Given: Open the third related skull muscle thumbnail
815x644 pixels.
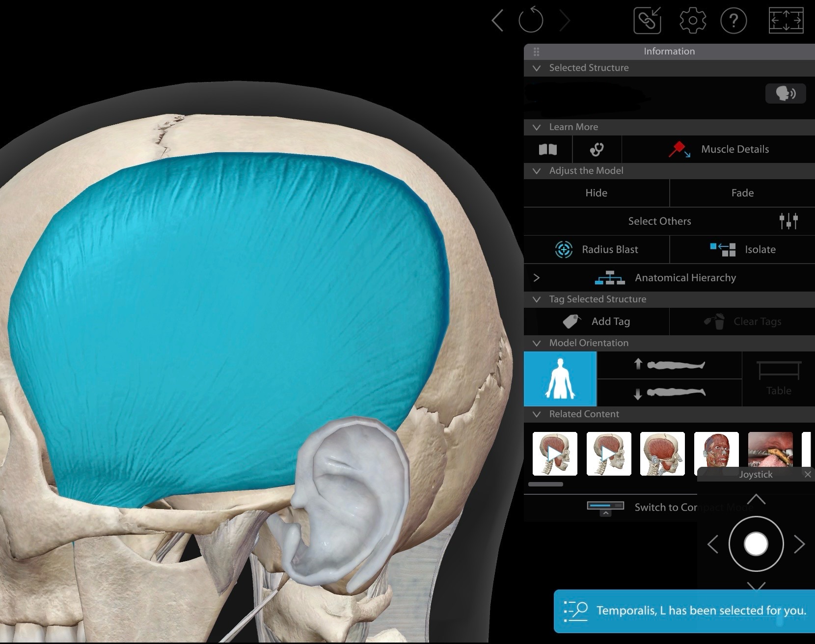Looking at the screenshot, I should (x=662, y=454).
